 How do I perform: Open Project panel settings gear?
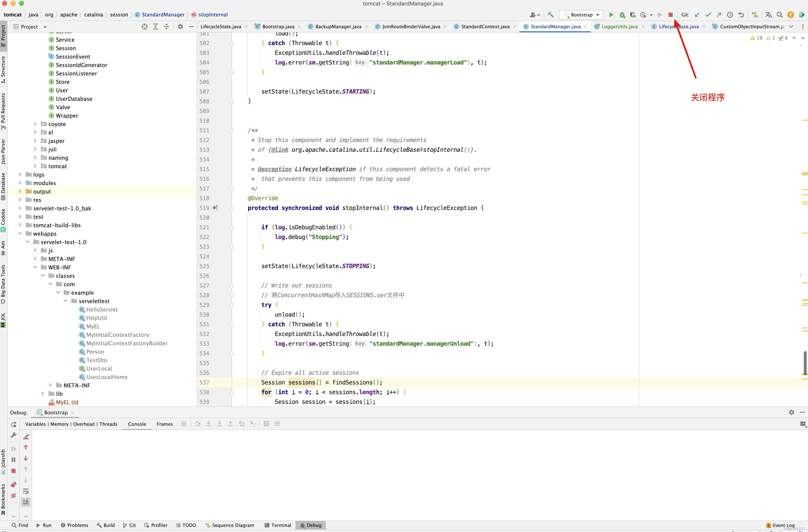180,27
